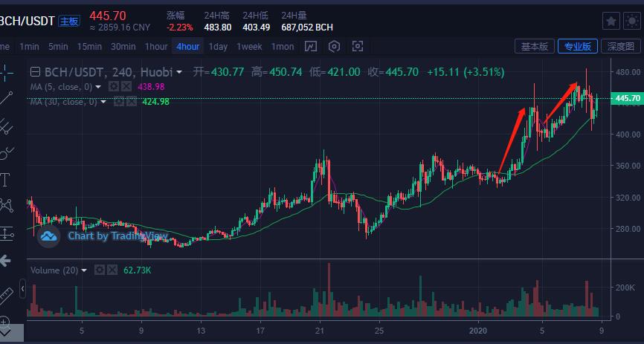Select the pitchfork drawing tool
The width and height of the screenshot is (644, 344).
[6, 126]
